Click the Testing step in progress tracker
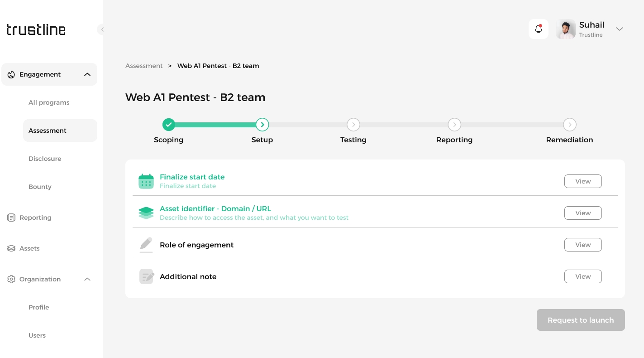 pyautogui.click(x=353, y=125)
